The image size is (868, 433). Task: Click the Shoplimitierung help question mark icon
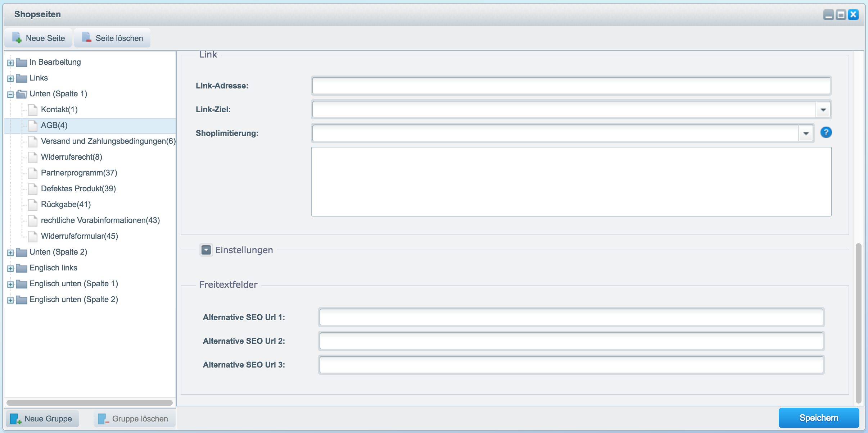click(826, 133)
